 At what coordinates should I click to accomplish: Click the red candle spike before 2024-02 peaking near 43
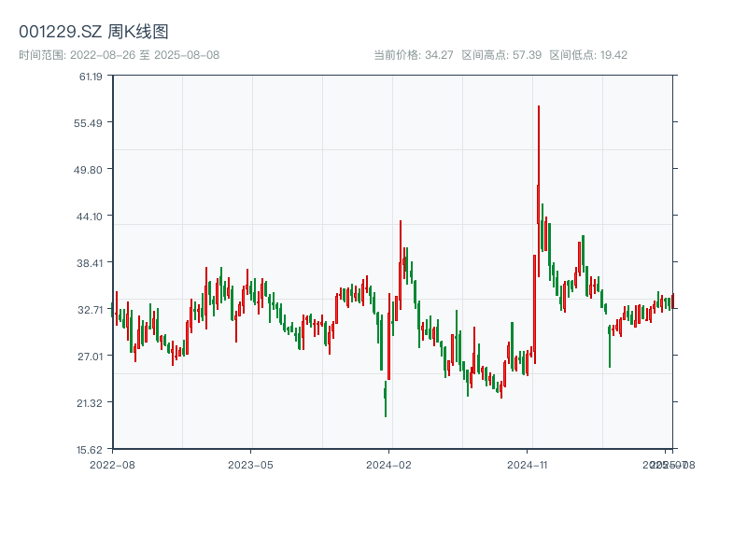pos(401,265)
